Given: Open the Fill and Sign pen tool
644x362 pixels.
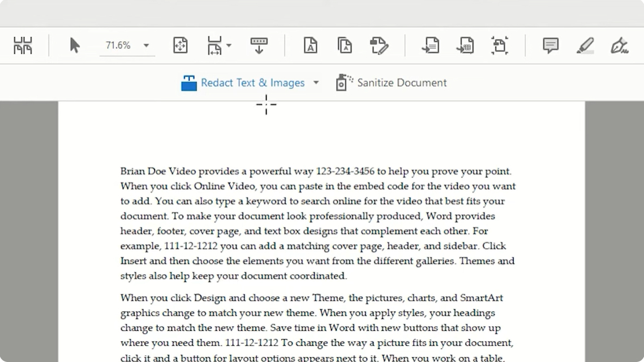Looking at the screenshot, I should [x=620, y=45].
